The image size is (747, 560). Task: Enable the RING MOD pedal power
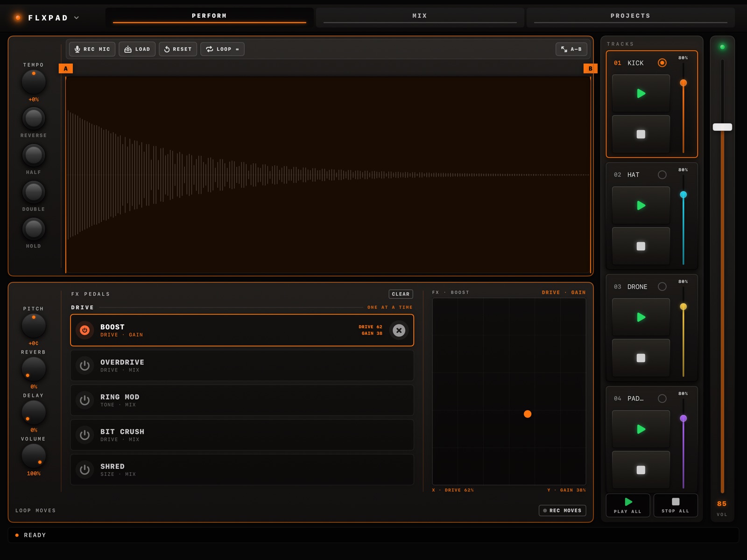85,400
